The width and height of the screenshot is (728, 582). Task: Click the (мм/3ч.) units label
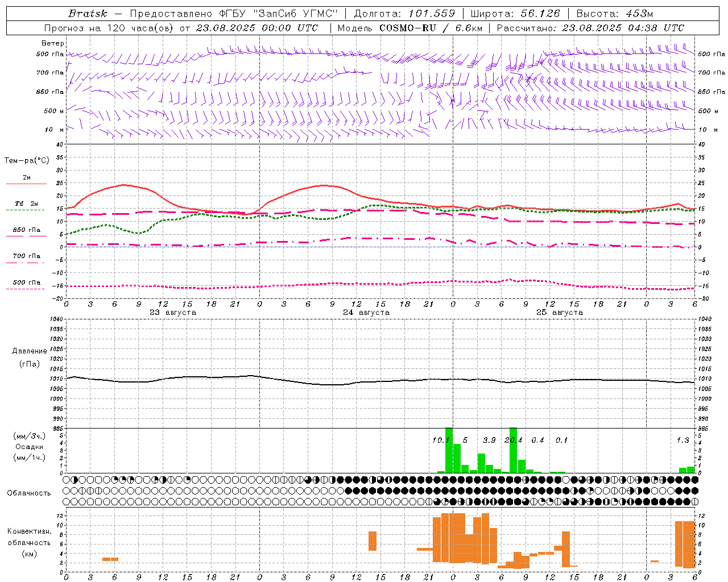(28, 436)
